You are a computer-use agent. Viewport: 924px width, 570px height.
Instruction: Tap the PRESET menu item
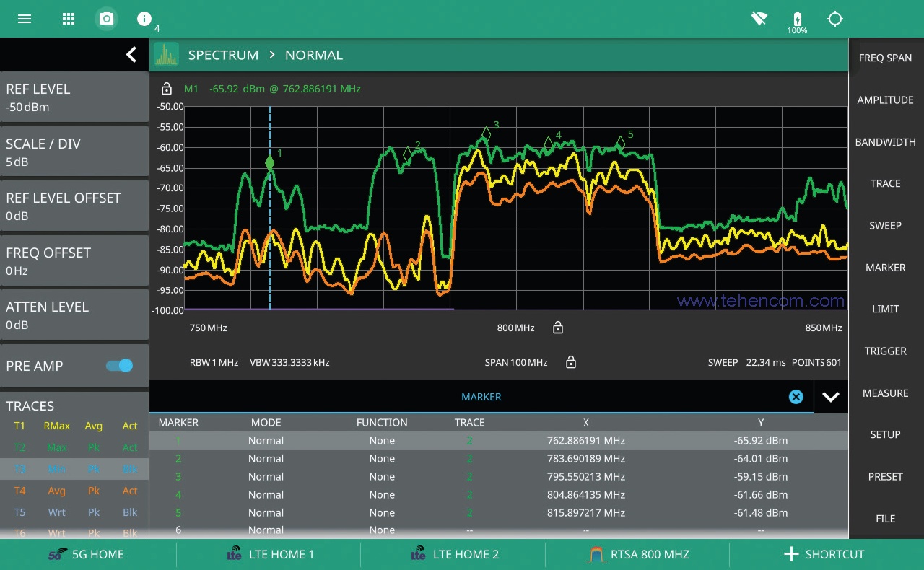[x=886, y=476]
